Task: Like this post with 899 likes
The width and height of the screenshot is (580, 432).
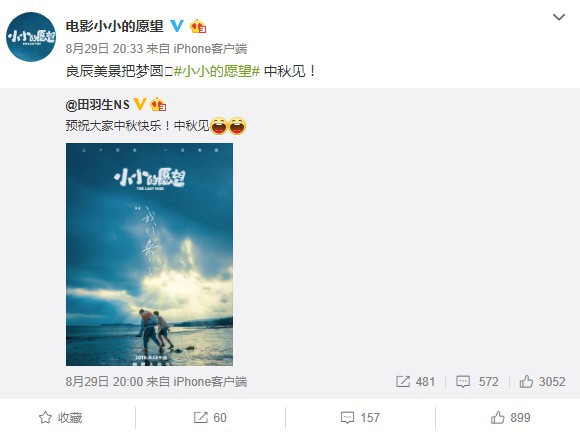Action: 510,418
